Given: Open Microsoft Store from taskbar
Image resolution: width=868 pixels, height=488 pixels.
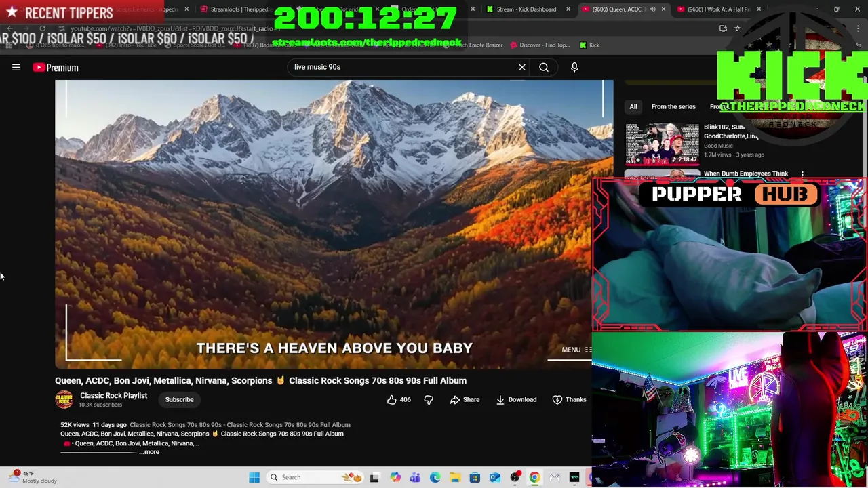Looking at the screenshot, I should 475,477.
